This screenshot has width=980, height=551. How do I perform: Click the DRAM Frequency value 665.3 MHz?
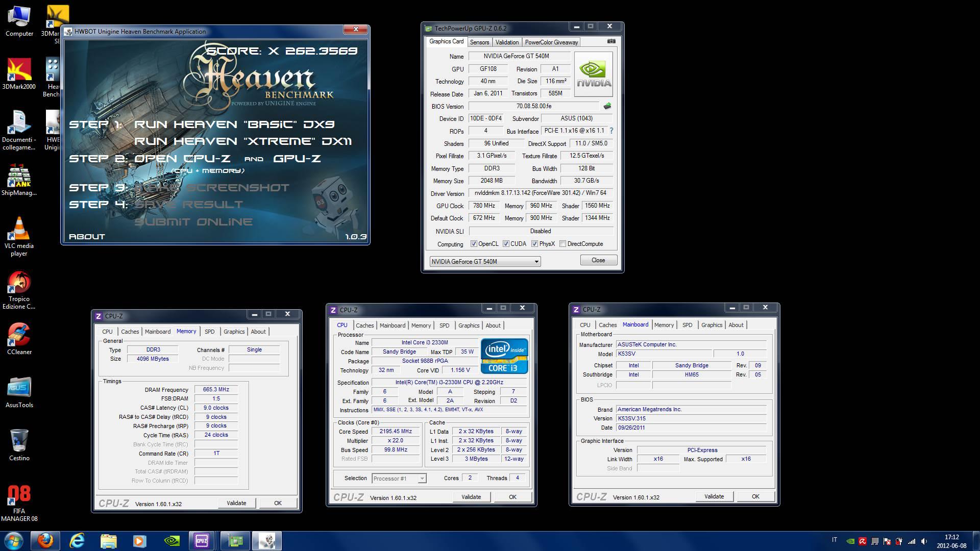[216, 389]
